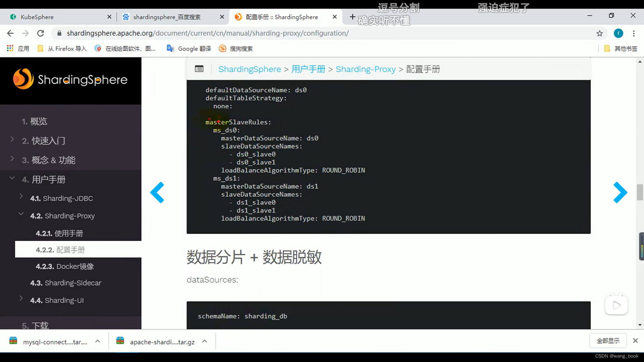644x362 pixels.
Task: Click the 用户手册 breadcrumb link
Action: 308,69
